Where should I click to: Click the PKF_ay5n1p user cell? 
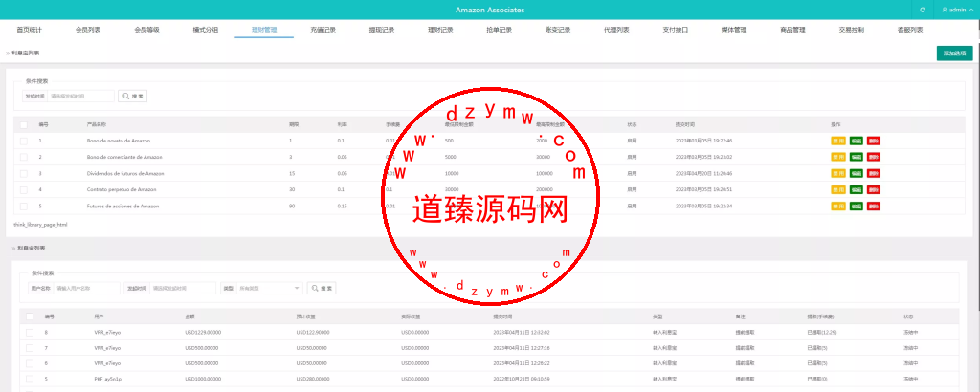click(x=107, y=379)
